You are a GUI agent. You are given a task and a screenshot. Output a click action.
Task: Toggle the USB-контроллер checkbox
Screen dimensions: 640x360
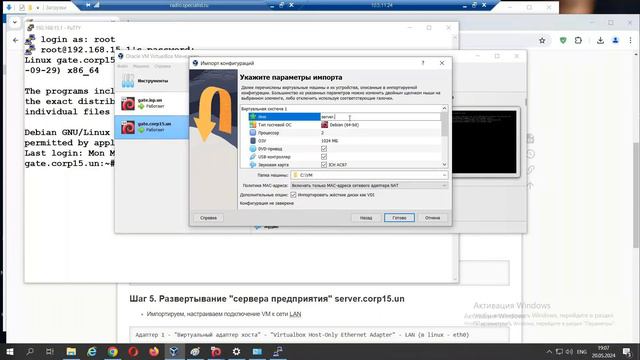click(x=324, y=157)
